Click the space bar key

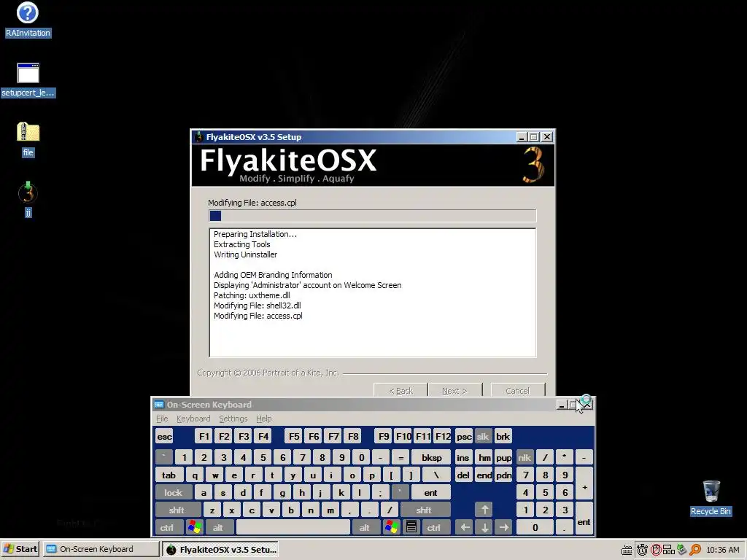click(x=293, y=527)
